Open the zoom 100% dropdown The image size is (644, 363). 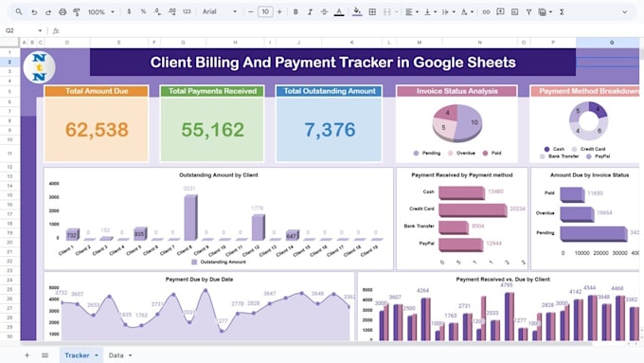[100, 12]
